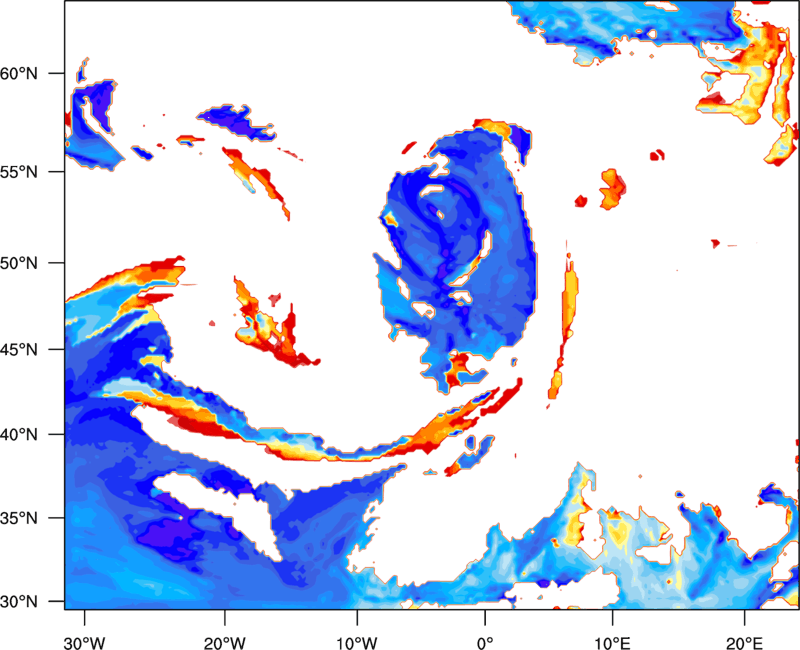Click the 10°W longitude label
Image resolution: width=800 pixels, height=650 pixels.
pyautogui.click(x=357, y=643)
